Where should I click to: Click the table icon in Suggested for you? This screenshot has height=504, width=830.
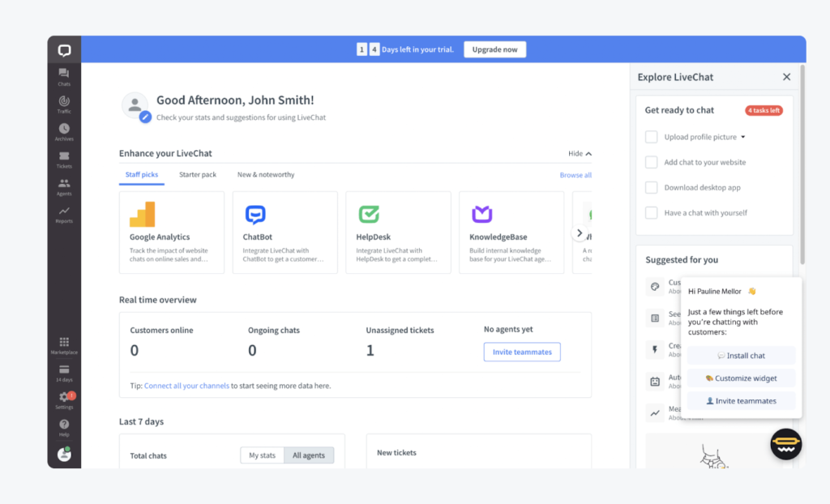(x=655, y=318)
